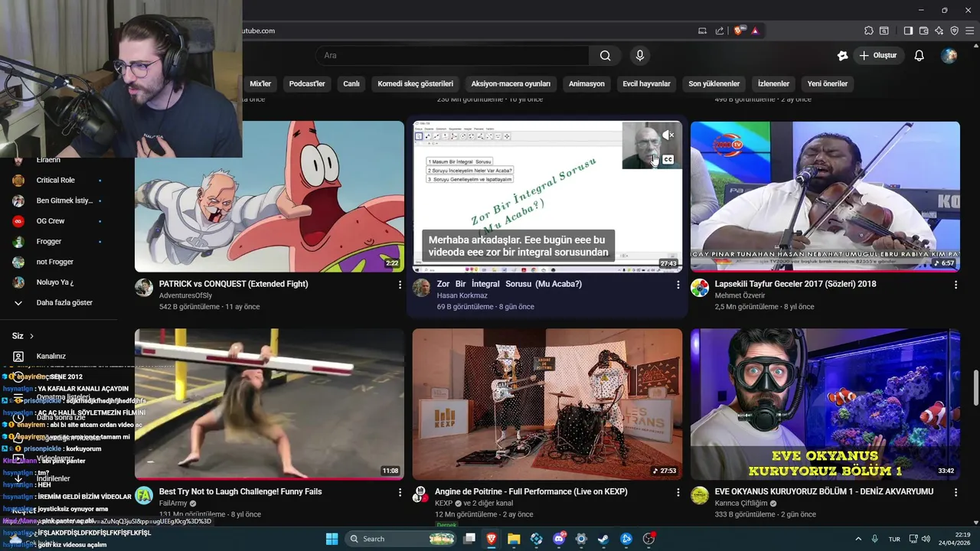Open options menu for EVE OKYANUS KURUYORUZ video
This screenshot has width=980, height=551.
955,492
